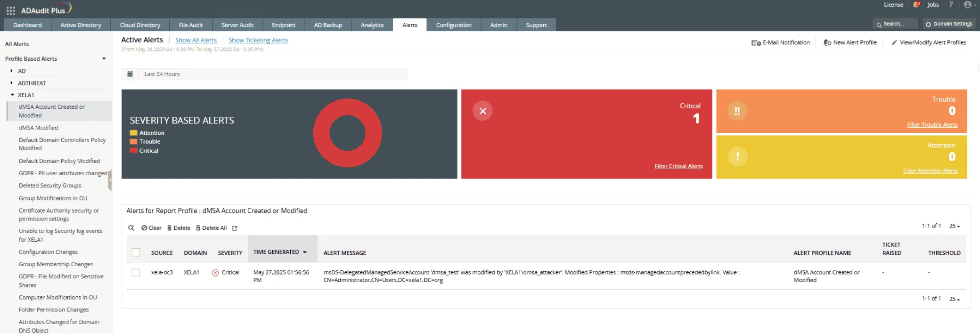Click the Show Ticketing Alerts link

[258, 40]
